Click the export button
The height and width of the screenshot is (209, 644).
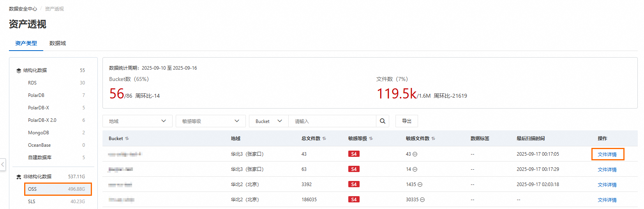pos(407,121)
